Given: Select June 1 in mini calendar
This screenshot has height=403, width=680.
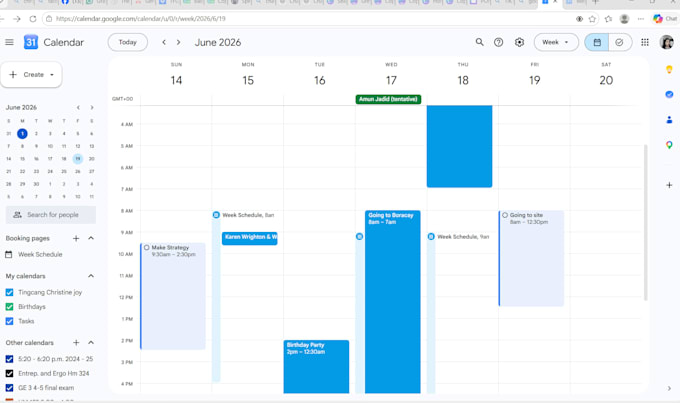Looking at the screenshot, I should click(x=22, y=134).
